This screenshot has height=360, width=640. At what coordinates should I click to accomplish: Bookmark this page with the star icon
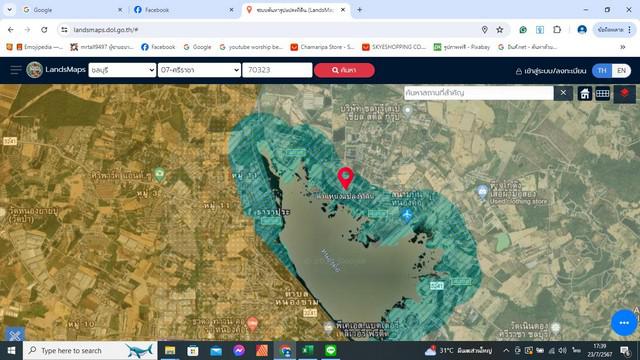click(x=500, y=30)
